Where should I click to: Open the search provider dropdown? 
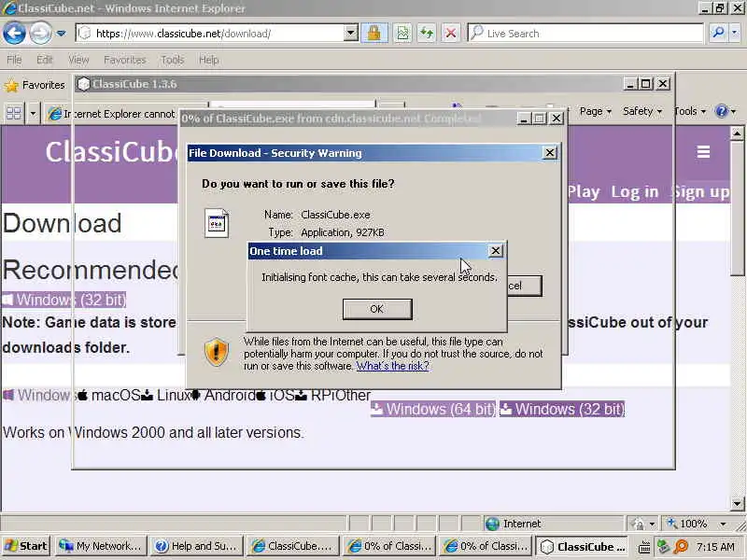[x=735, y=33]
